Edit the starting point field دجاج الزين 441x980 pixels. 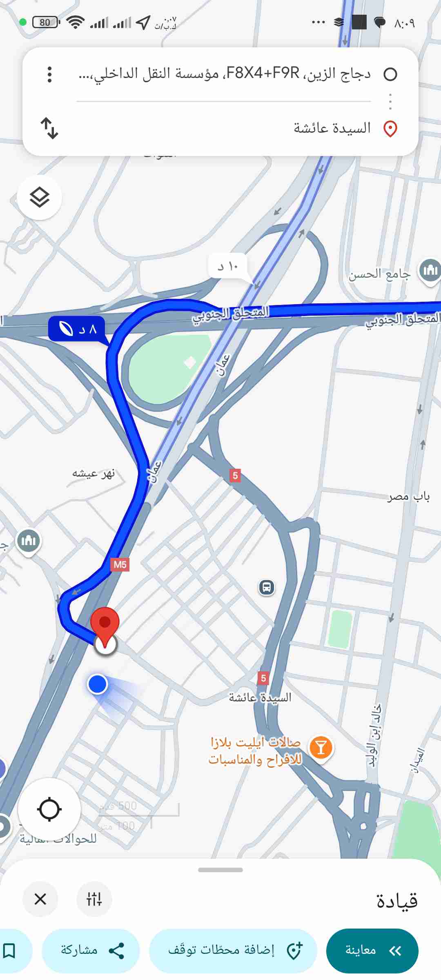coord(225,74)
